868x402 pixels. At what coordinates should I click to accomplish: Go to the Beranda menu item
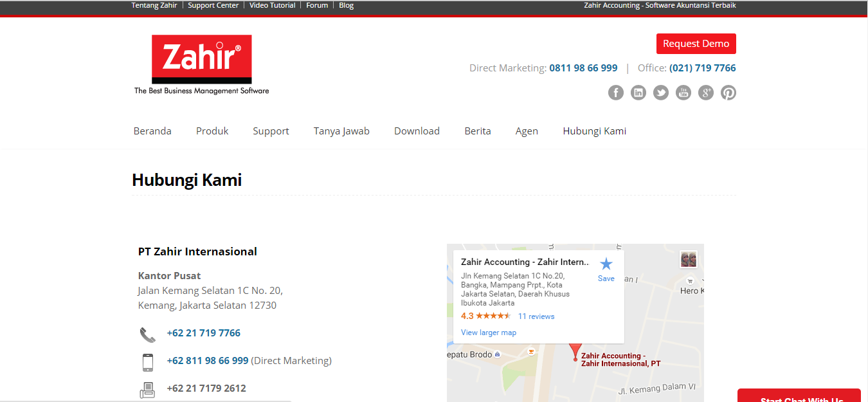[152, 131]
